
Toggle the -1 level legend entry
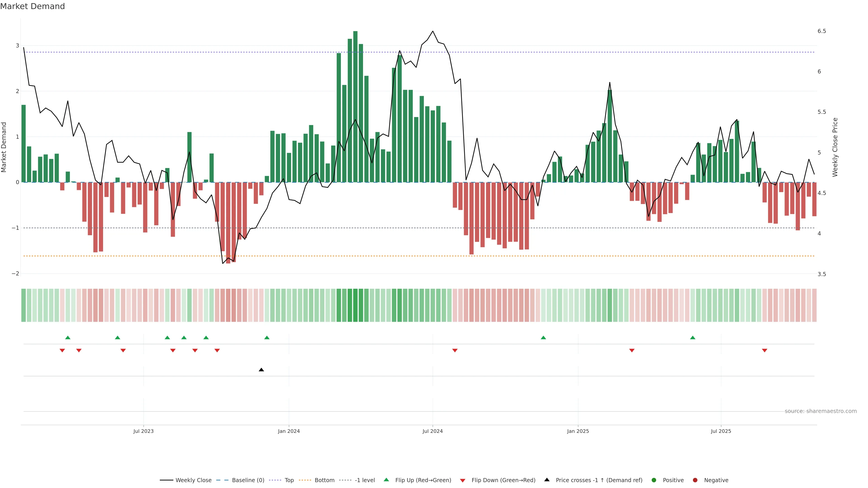[x=365, y=480]
